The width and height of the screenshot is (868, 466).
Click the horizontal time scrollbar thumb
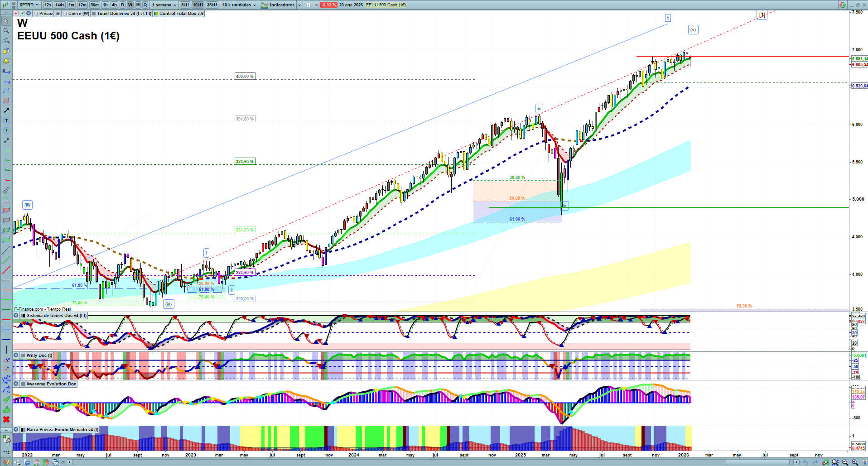(x=758, y=462)
